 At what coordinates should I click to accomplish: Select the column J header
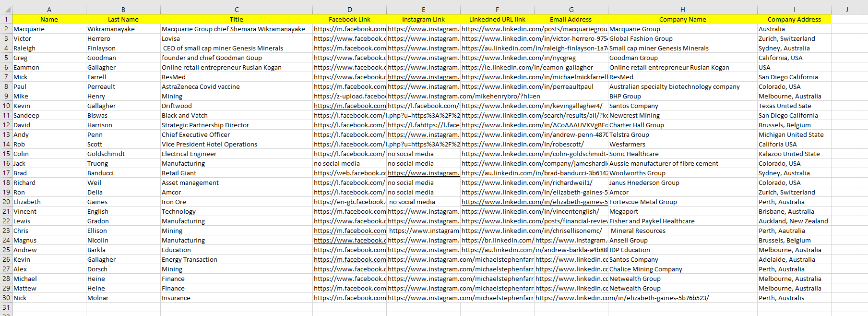[847, 10]
